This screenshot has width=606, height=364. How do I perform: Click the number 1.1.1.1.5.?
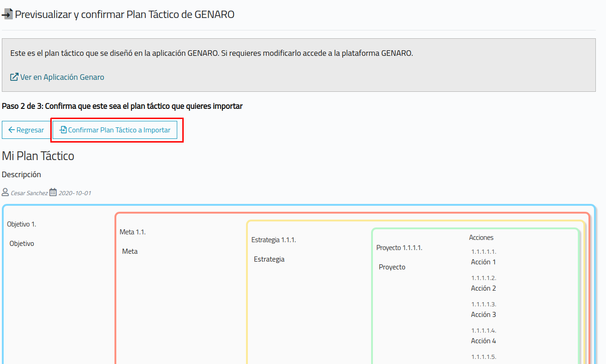click(484, 357)
